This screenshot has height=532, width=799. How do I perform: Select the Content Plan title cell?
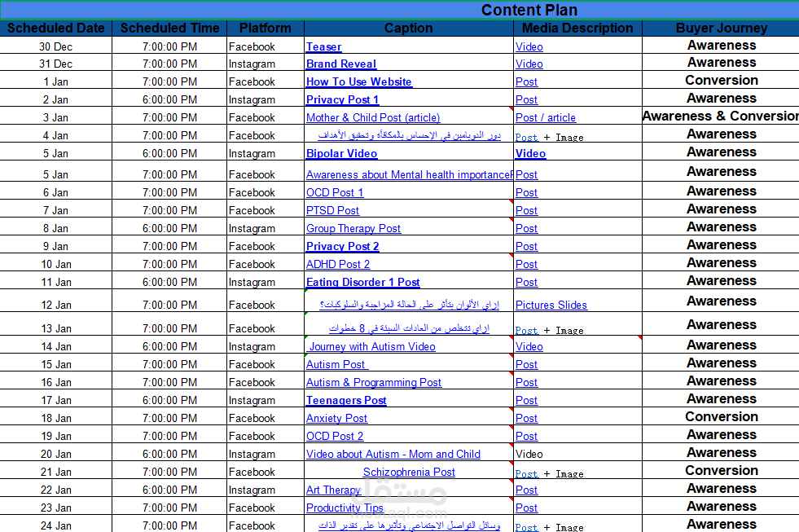pyautogui.click(x=399, y=11)
